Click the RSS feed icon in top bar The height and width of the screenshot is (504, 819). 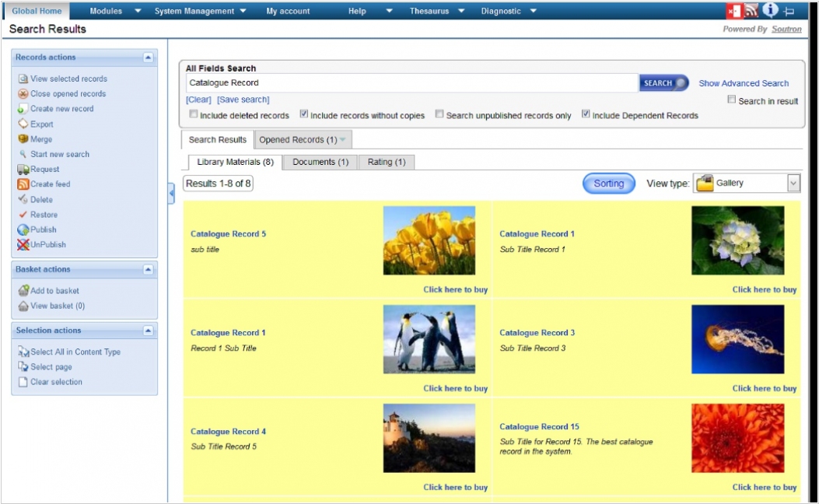tap(751, 11)
